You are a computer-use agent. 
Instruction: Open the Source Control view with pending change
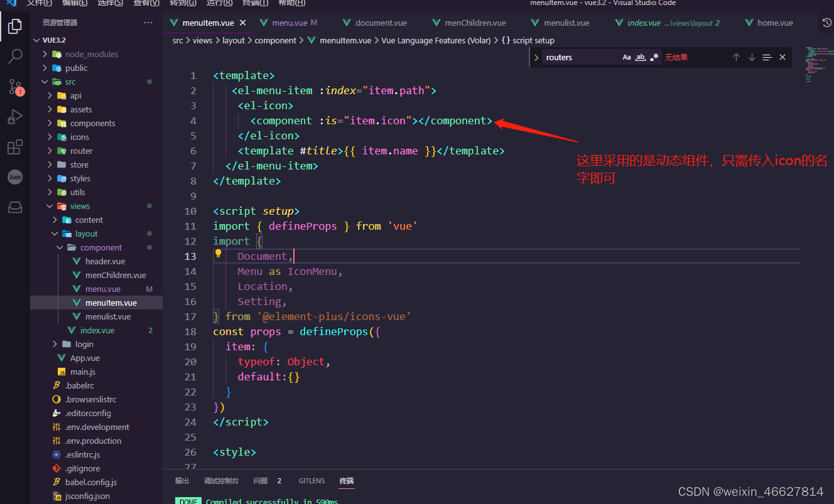coord(15,87)
